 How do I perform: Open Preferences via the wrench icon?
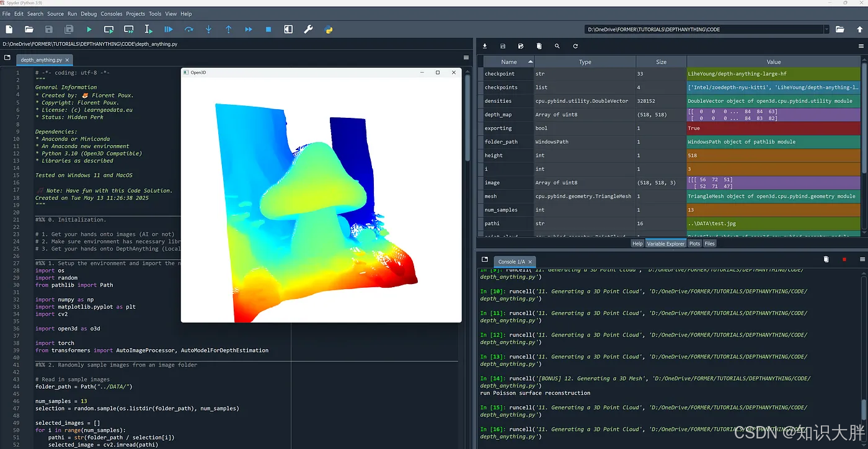308,29
